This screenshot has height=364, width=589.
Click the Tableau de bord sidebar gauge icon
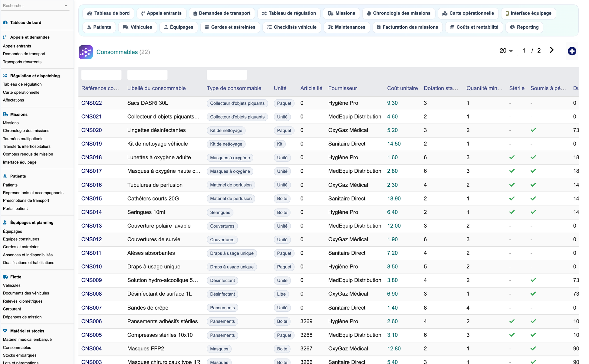click(5, 22)
